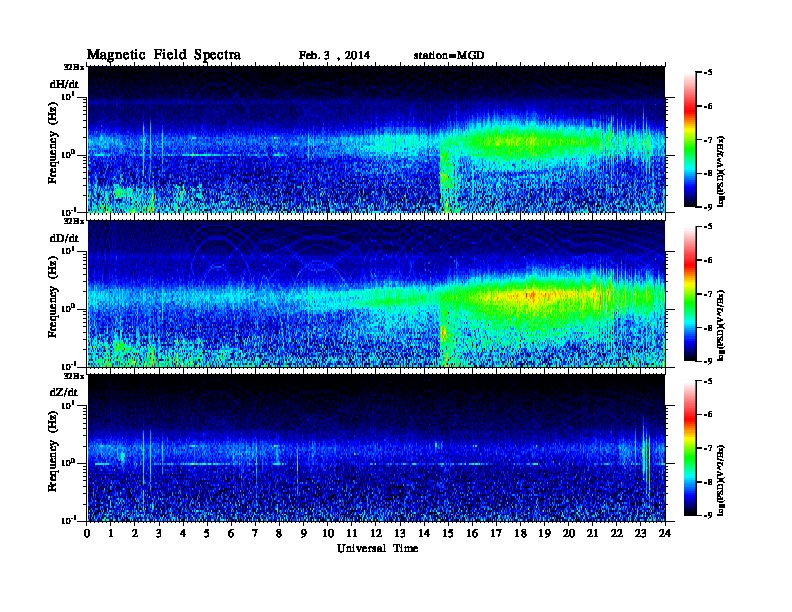Click "-5" on the dD/dt color bar
Screen dimensions: 792x612
708,227
